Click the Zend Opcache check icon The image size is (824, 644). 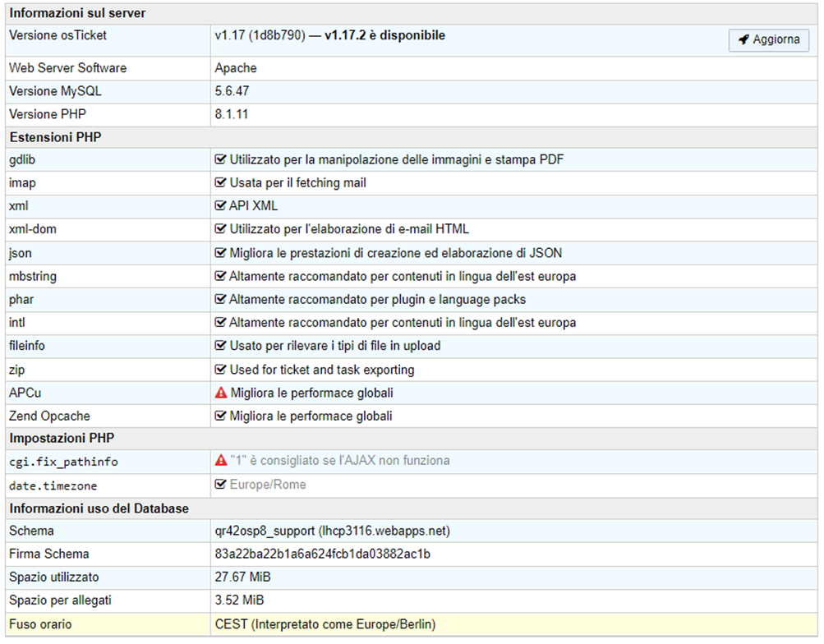coord(220,416)
